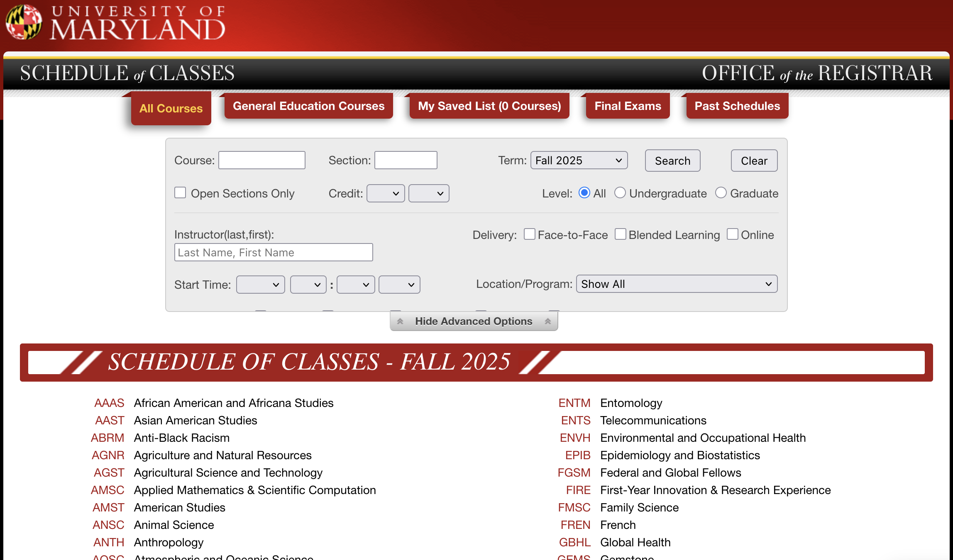This screenshot has height=560, width=953.
Task: Click the right chevron beside Hide Advanced Options
Action: pos(548,321)
